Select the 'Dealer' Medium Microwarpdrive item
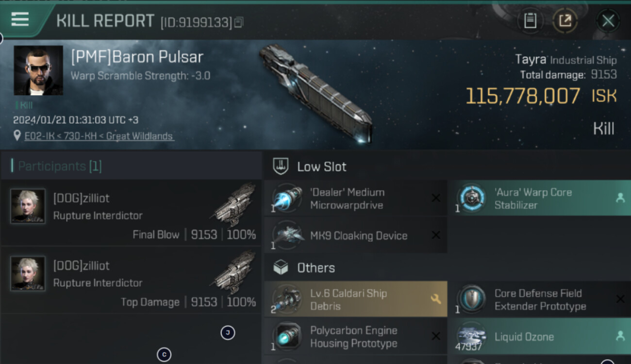Screen dimensions: 631x364 355,199
